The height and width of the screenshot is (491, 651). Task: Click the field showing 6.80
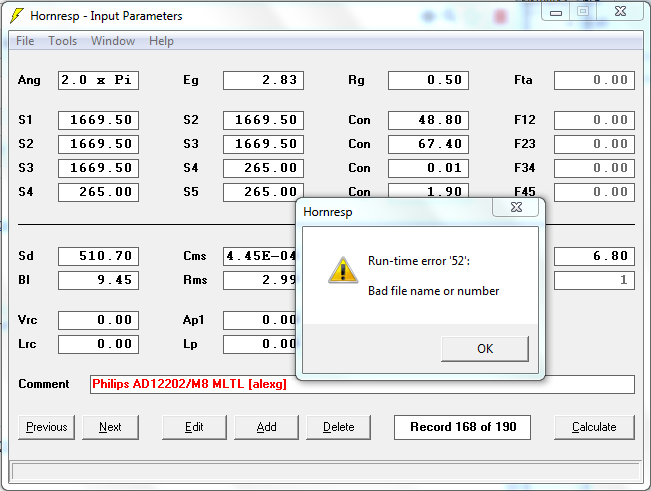click(594, 256)
